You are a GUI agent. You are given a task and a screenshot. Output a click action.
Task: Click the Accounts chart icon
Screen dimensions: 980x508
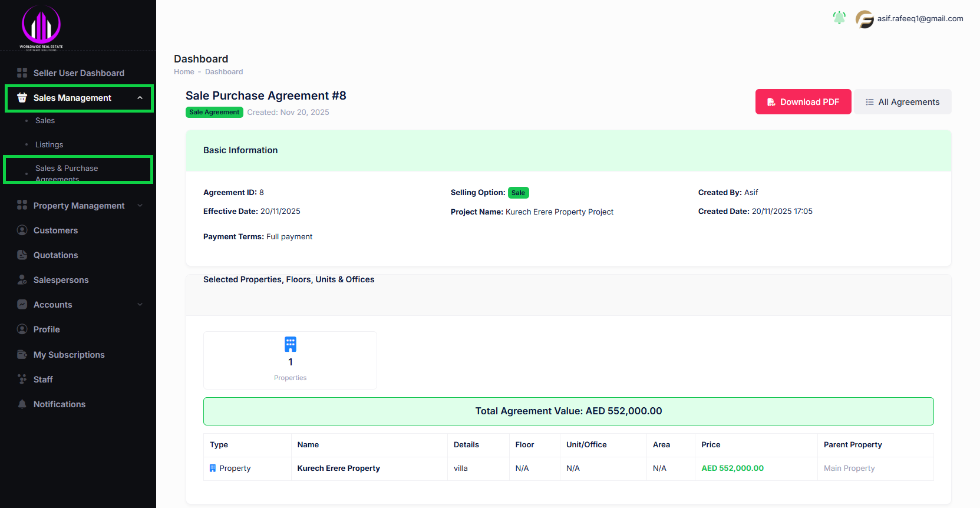pos(22,304)
